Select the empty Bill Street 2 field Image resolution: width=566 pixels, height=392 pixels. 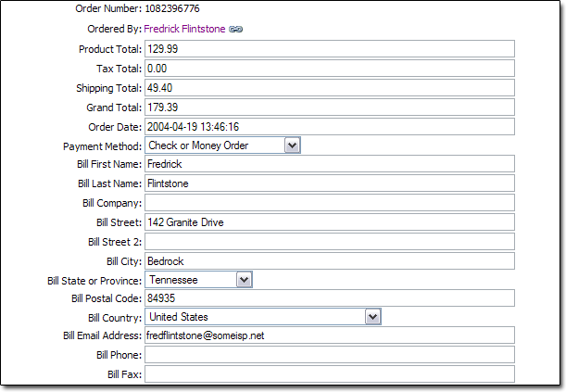(x=329, y=241)
